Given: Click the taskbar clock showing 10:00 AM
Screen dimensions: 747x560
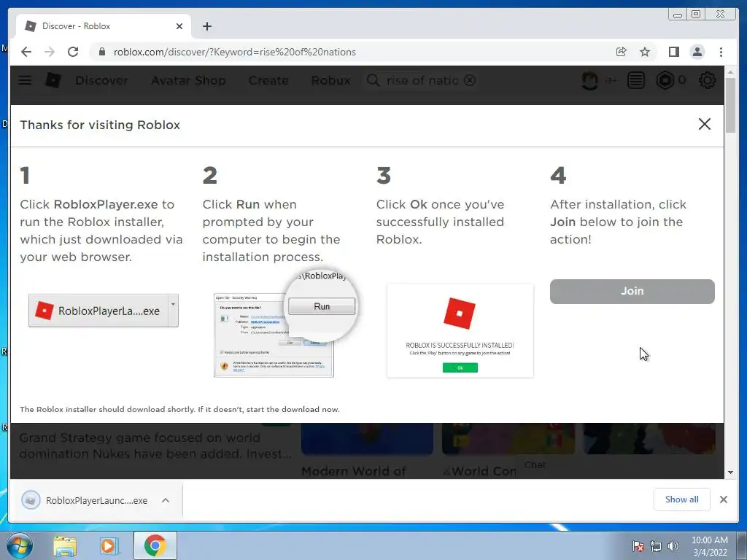Looking at the screenshot, I should (x=710, y=546).
